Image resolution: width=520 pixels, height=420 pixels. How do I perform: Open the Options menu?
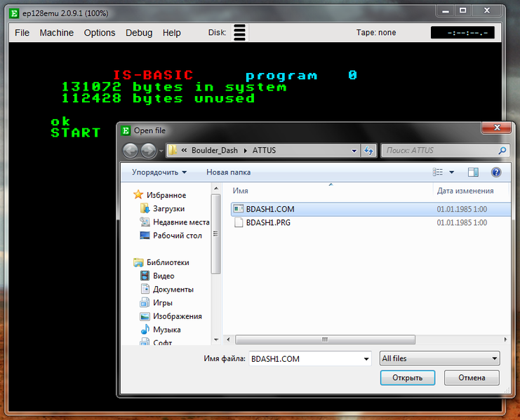coord(100,33)
